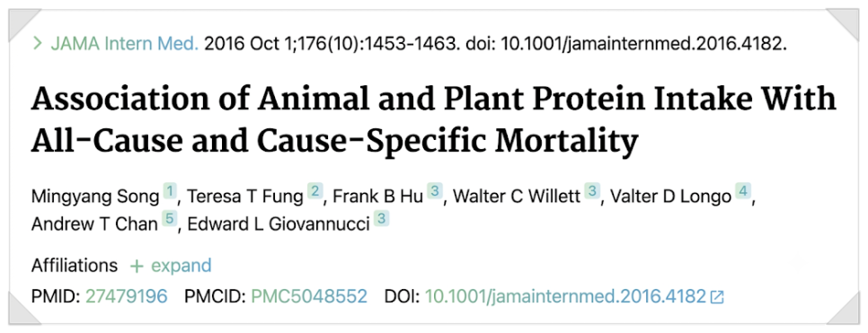Select author Mingyang Song

coord(96,197)
